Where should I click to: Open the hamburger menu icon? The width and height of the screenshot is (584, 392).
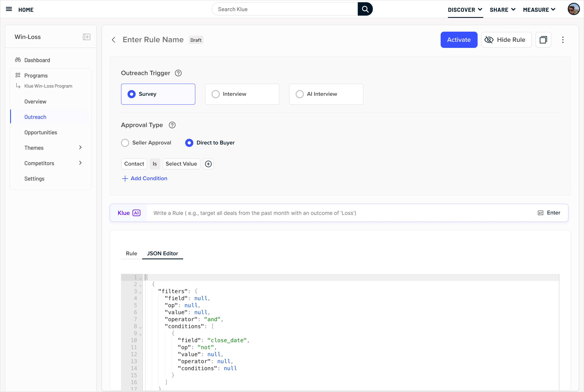coord(9,9)
